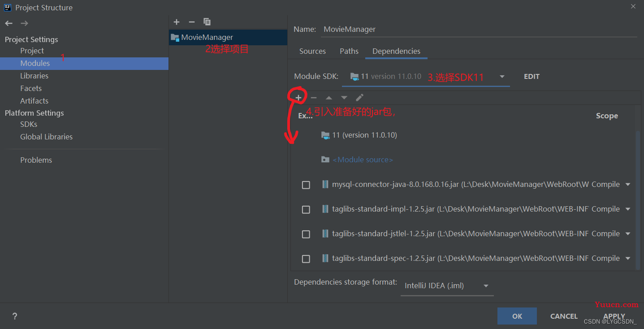Viewport: 644px width, 329px height.
Task: Edit the dependency with the pencil icon
Action: 359,98
